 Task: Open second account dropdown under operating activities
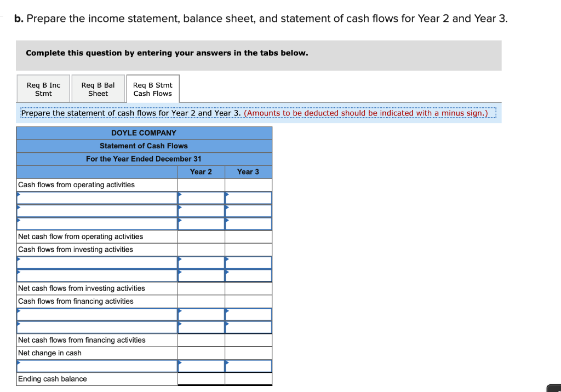coord(96,210)
